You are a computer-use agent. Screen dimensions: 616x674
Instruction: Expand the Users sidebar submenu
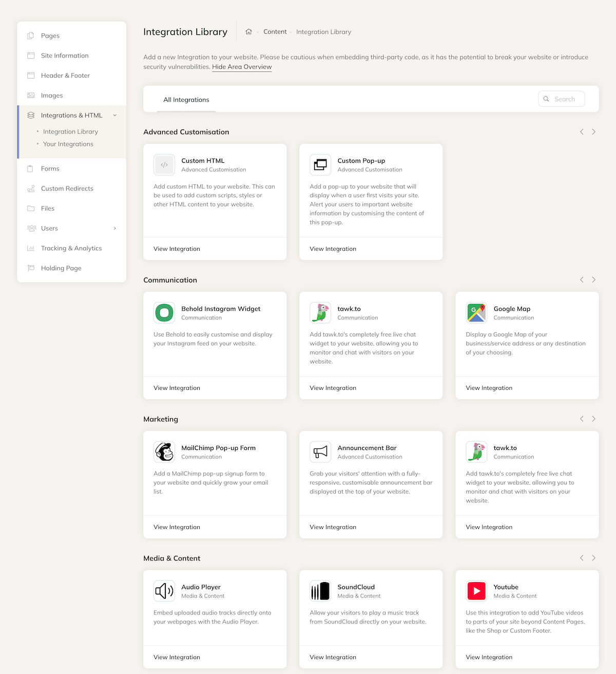pyautogui.click(x=115, y=229)
